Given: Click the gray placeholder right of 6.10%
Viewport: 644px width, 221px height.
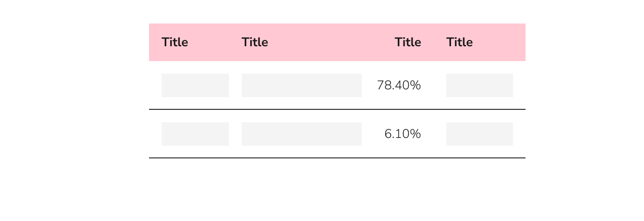Looking at the screenshot, I should point(480,134).
